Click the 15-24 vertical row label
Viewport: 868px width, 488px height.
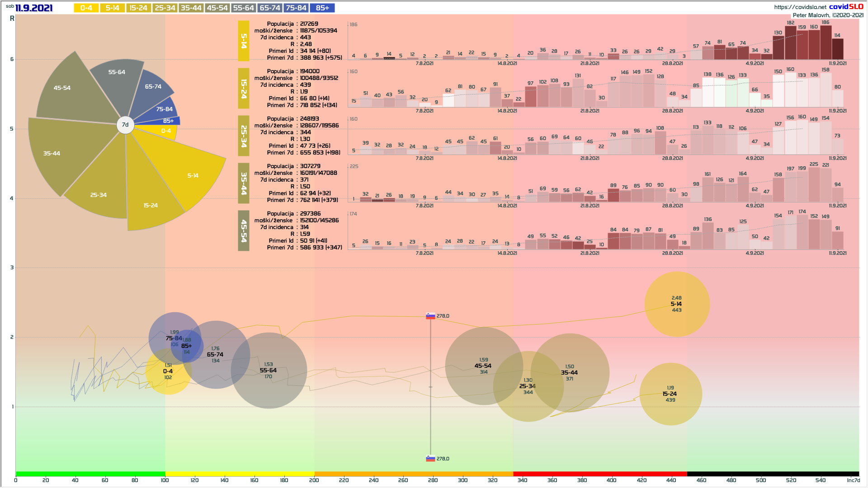point(244,88)
